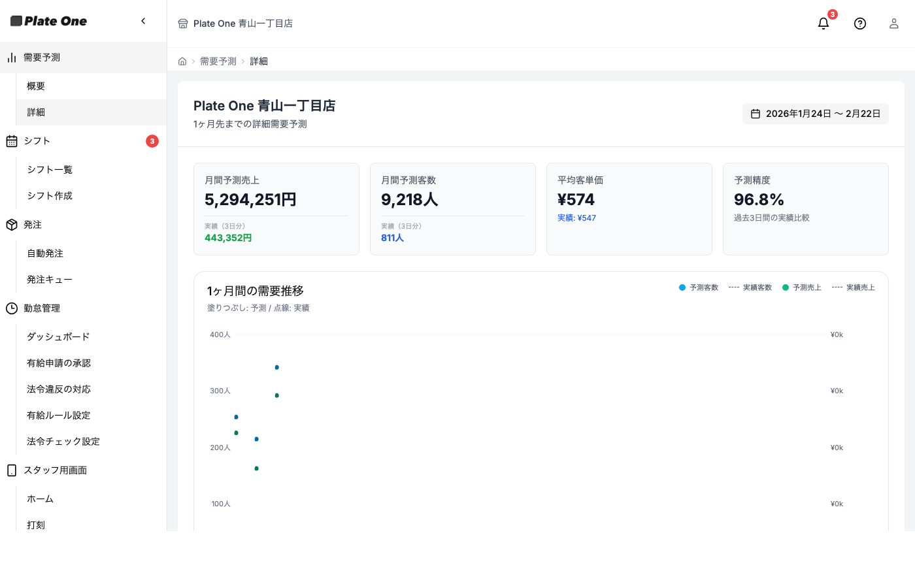915x588 pixels.
Task: Click the 月間予測客数 card
Action: click(x=453, y=209)
